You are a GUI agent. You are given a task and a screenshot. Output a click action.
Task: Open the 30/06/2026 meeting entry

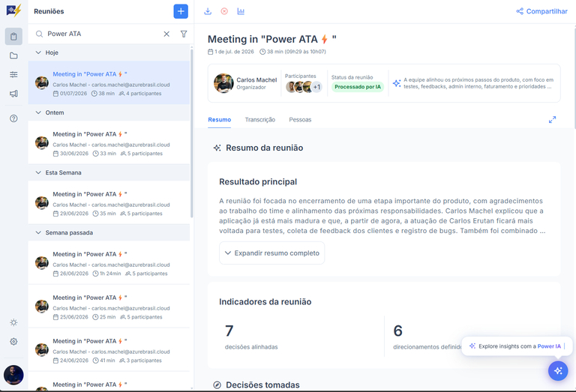click(x=109, y=142)
